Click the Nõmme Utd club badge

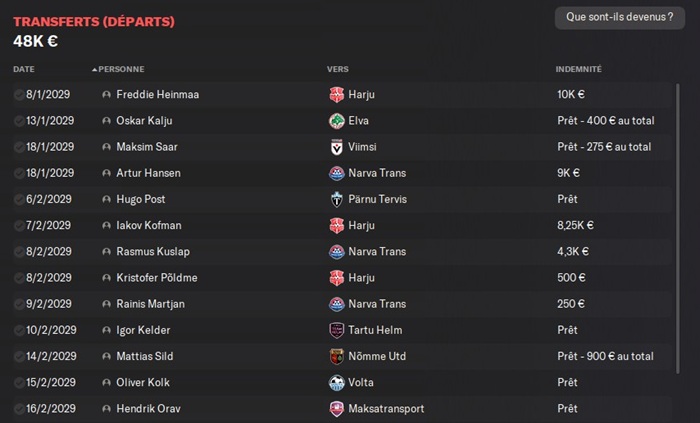336,356
